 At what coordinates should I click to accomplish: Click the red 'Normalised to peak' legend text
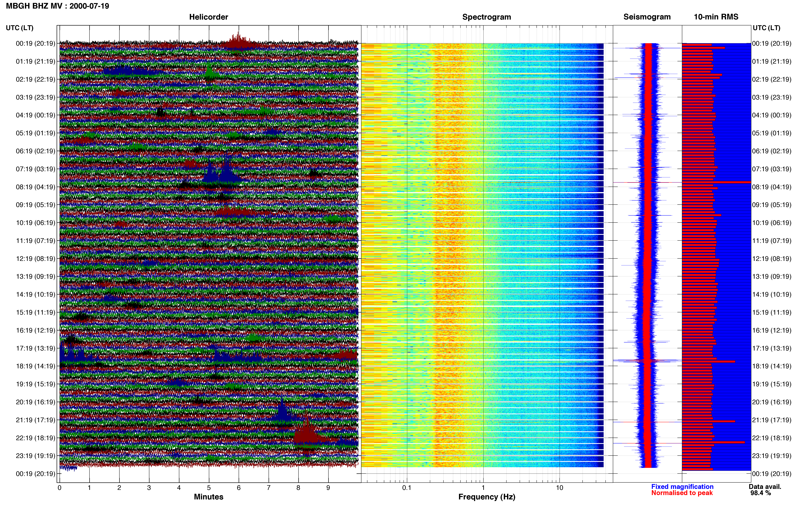(682, 493)
